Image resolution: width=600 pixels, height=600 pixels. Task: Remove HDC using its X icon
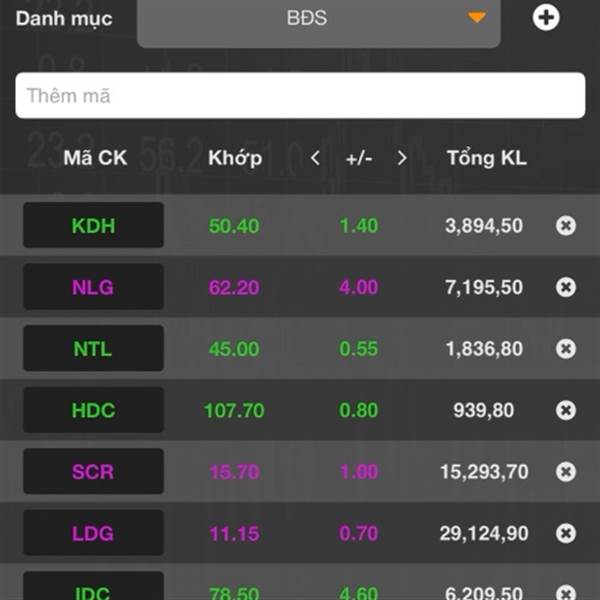click(x=566, y=410)
